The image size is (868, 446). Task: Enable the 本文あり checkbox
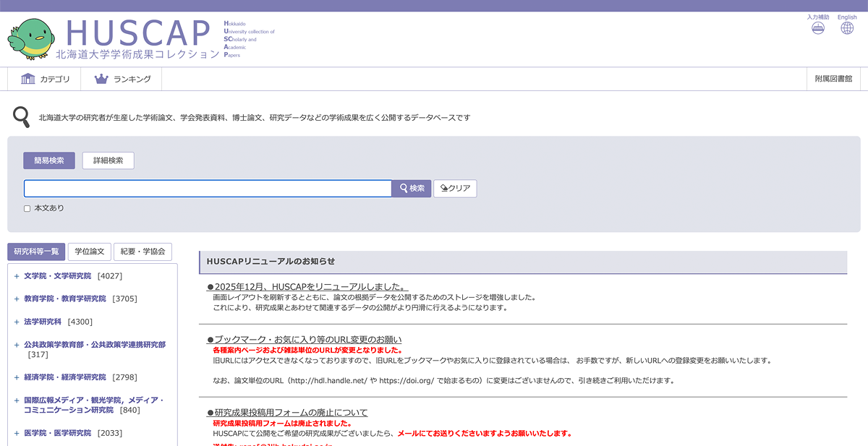[x=27, y=207]
